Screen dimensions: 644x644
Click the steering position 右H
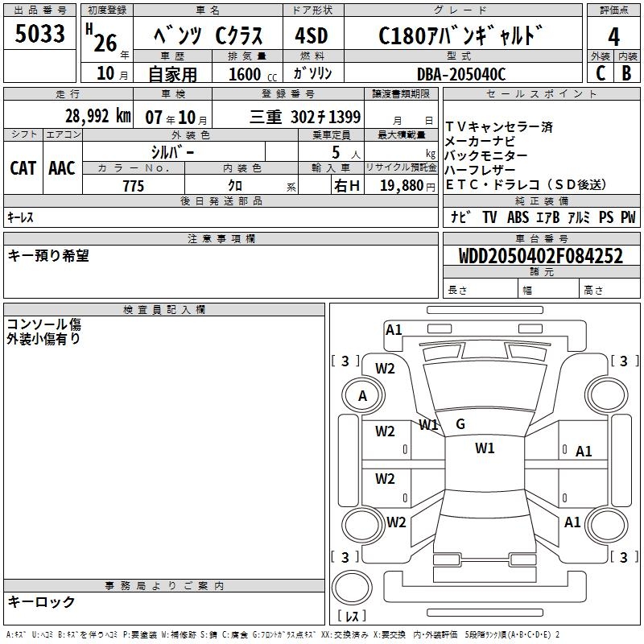347,186
